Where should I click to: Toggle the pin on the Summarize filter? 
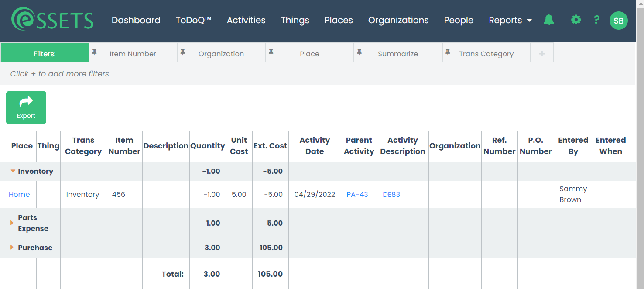[359, 52]
